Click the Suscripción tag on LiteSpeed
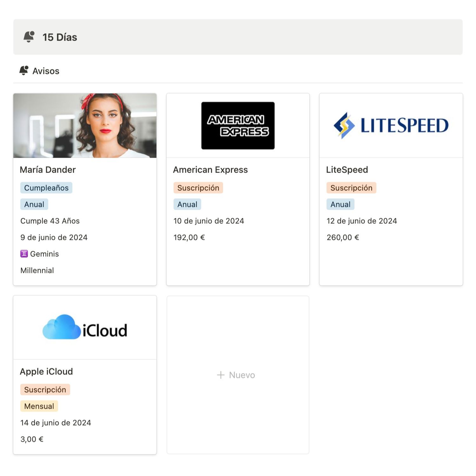Screen dimensions: 476x476 [x=351, y=188]
